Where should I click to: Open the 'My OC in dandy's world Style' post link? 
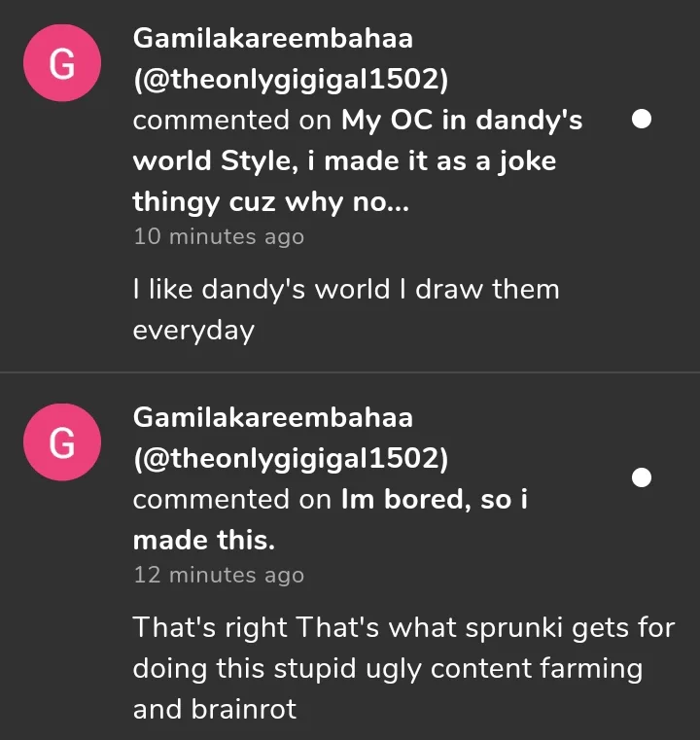462,121
